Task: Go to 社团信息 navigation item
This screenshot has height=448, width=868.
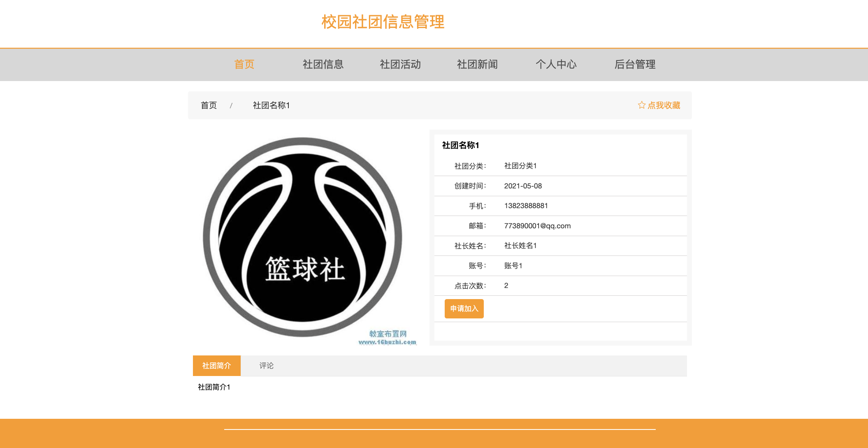Action: (323, 64)
